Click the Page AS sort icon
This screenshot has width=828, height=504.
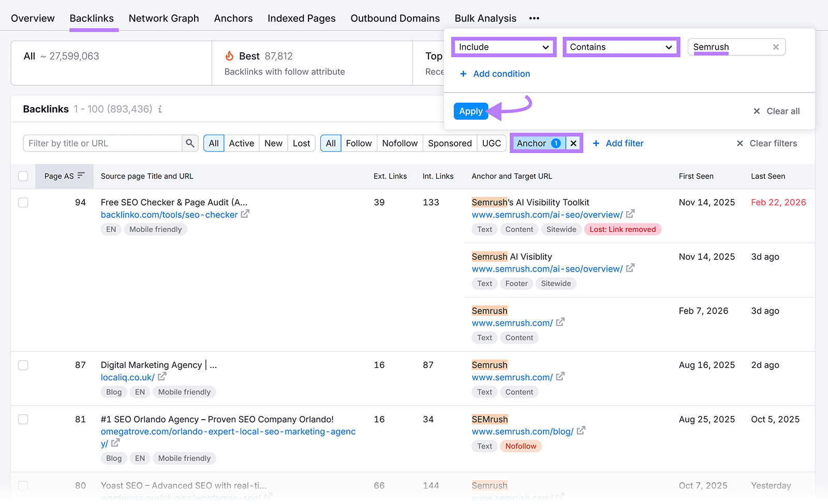81,176
